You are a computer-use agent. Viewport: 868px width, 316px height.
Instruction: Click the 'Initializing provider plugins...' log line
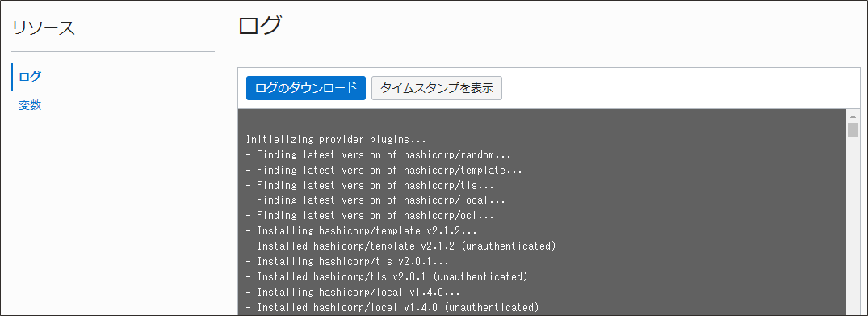pos(336,140)
